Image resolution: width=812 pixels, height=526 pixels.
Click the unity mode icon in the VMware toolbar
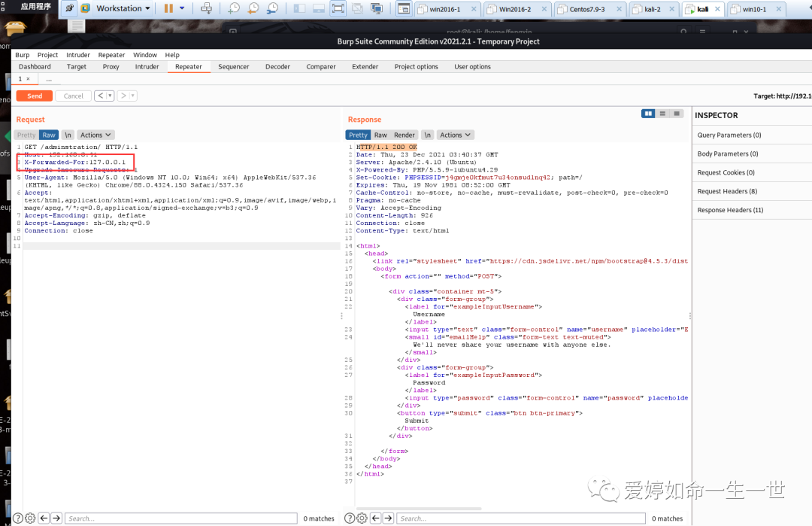pyautogui.click(x=357, y=8)
